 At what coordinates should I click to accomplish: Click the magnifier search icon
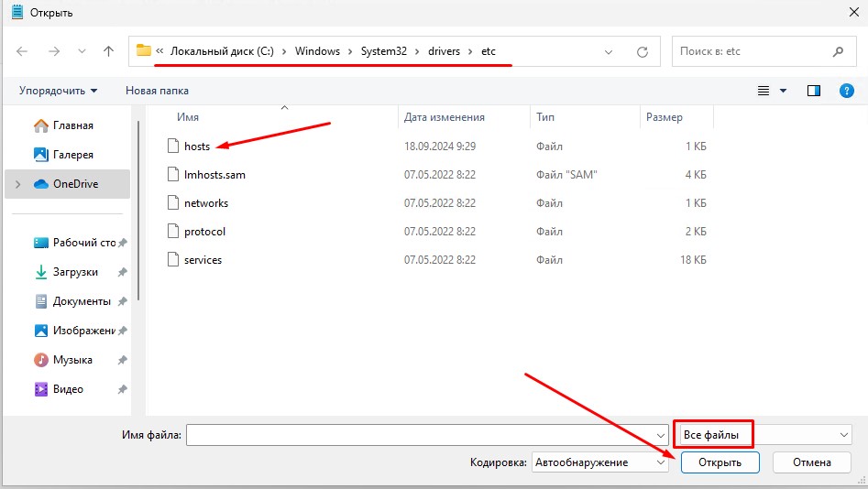[x=838, y=51]
